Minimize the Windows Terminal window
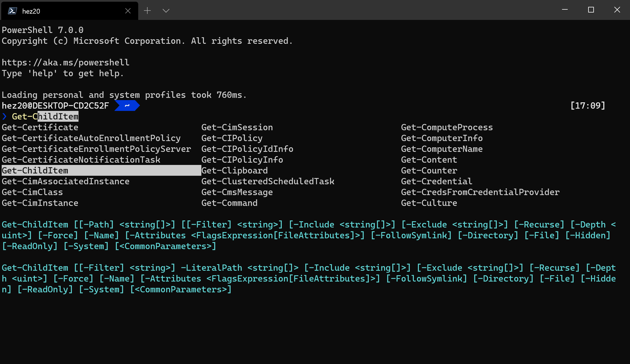Viewport: 630px width, 364px height. [x=565, y=10]
